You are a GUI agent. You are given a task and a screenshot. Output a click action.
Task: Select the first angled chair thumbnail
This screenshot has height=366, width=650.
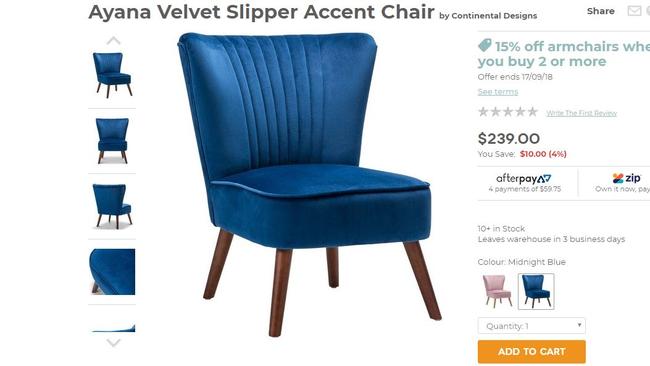pyautogui.click(x=112, y=75)
